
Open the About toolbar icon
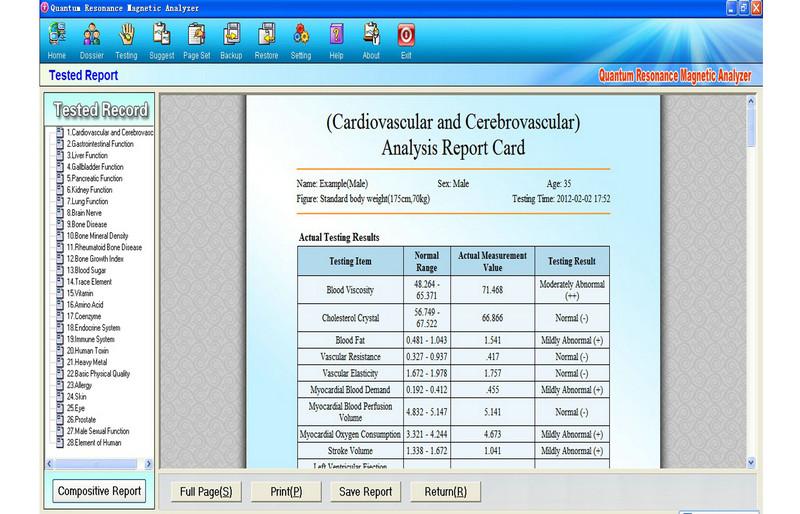coord(371,41)
